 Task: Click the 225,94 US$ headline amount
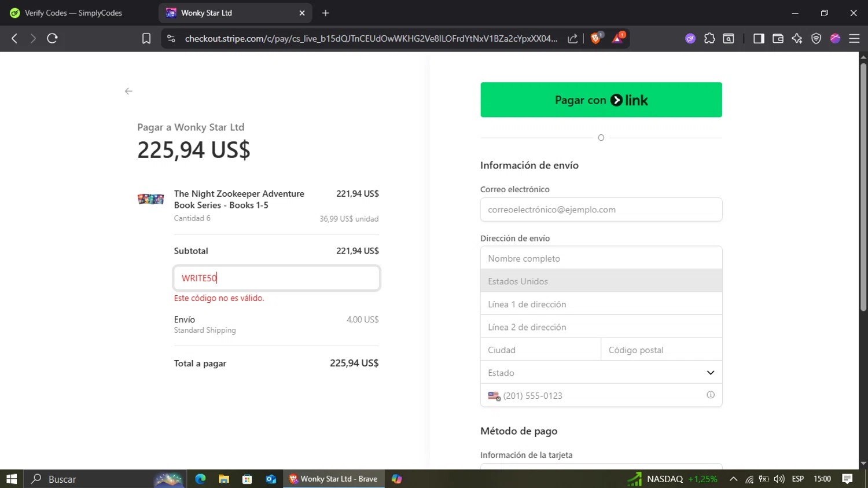194,150
